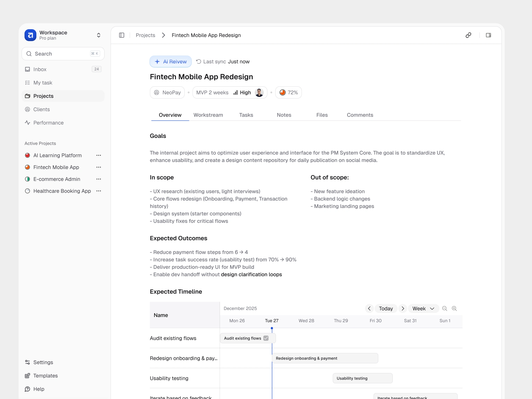This screenshot has height=399, width=532.
Task: Copy project link via chain icon
Action: 468,35
